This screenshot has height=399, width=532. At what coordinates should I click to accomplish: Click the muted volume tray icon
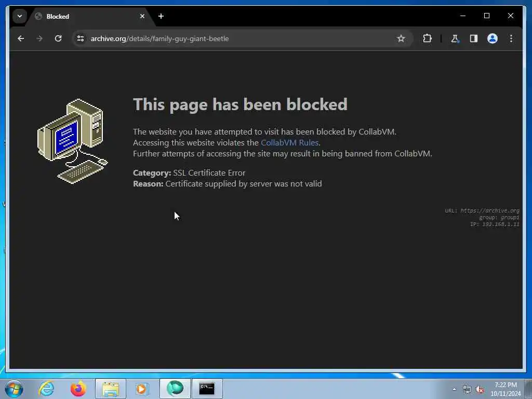pyautogui.click(x=480, y=389)
